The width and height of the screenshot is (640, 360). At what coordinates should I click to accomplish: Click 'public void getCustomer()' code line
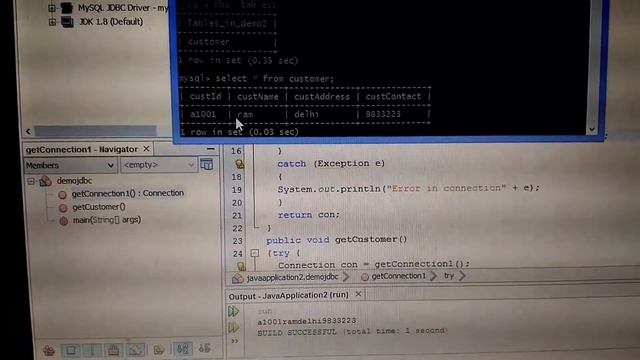pyautogui.click(x=336, y=240)
